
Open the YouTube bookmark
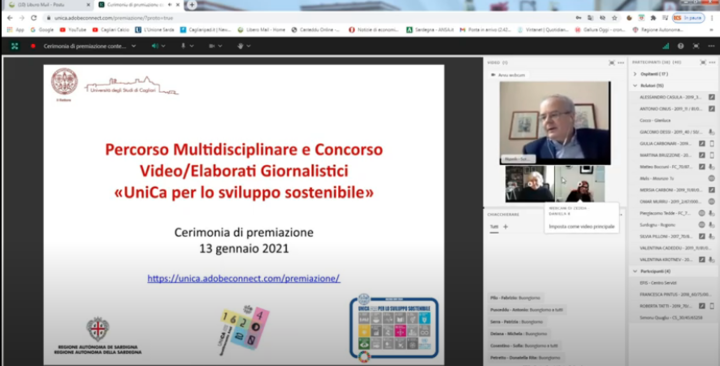(x=73, y=30)
